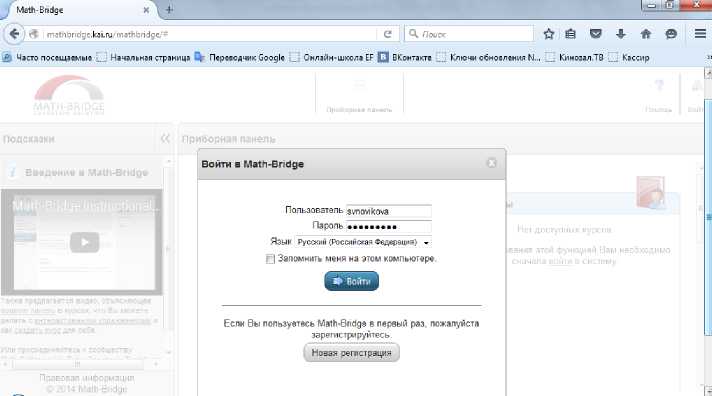Click the browser back arrow button
The image size is (712, 396).
14,34
